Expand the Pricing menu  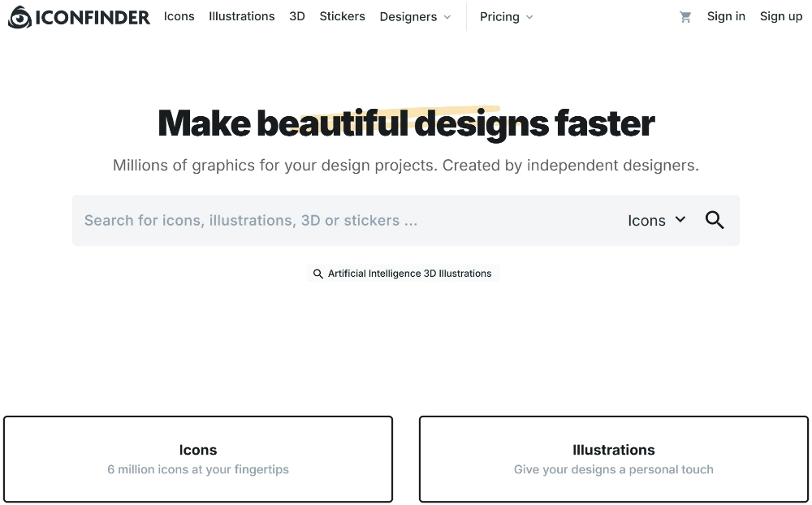500,16
